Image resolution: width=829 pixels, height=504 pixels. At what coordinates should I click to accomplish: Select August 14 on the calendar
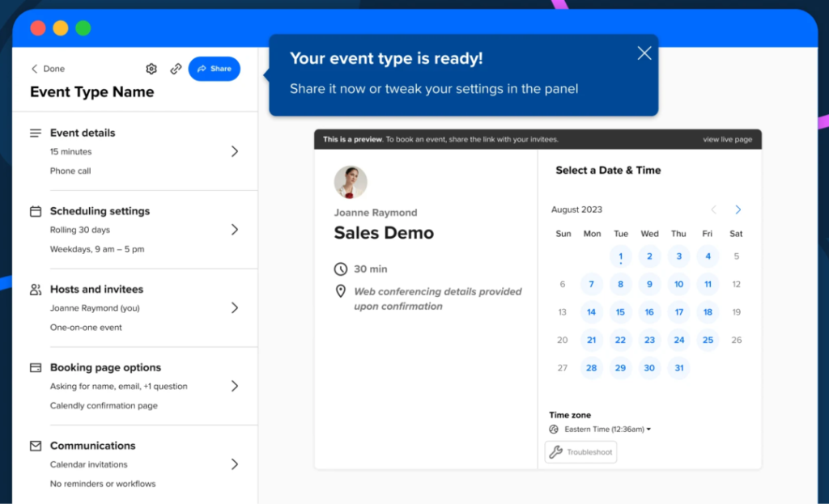(592, 312)
